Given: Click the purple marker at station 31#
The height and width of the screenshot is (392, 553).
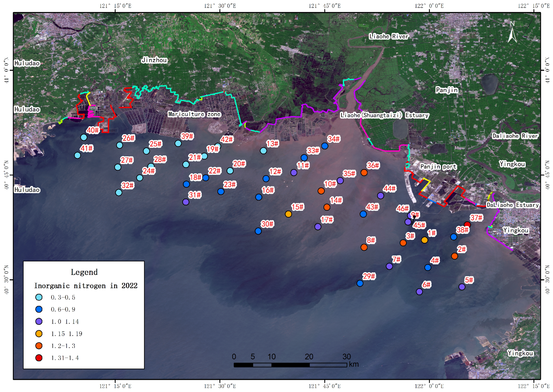Looking at the screenshot, I should pyautogui.click(x=186, y=202).
